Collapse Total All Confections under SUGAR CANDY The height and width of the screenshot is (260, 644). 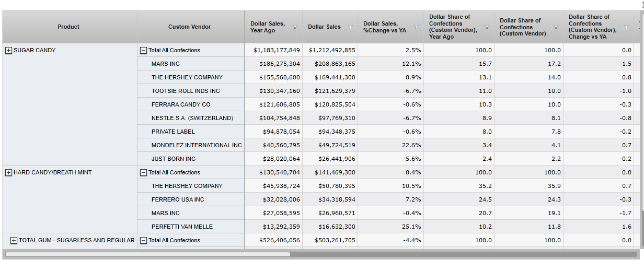tap(143, 51)
